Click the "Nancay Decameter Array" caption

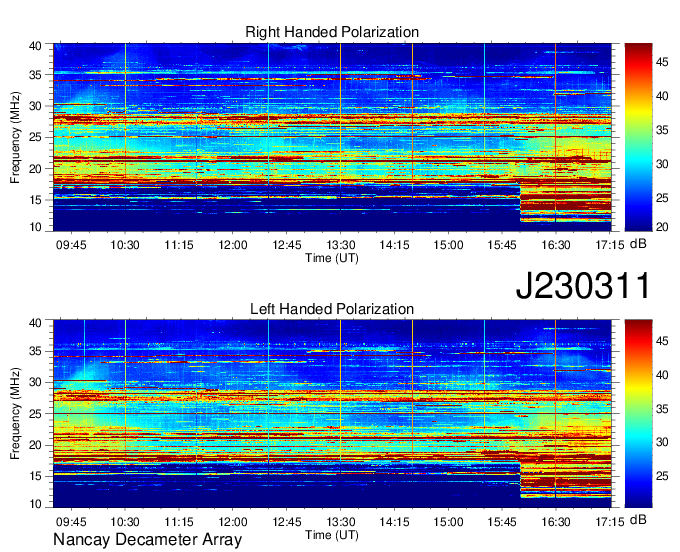tap(147, 540)
